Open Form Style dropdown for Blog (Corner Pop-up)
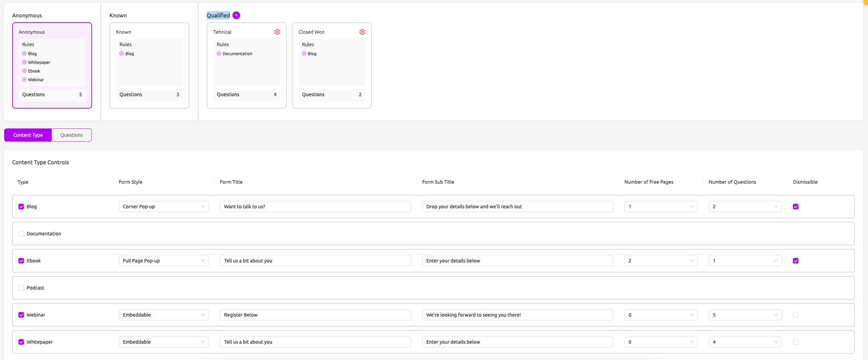868x360 pixels. coord(164,206)
